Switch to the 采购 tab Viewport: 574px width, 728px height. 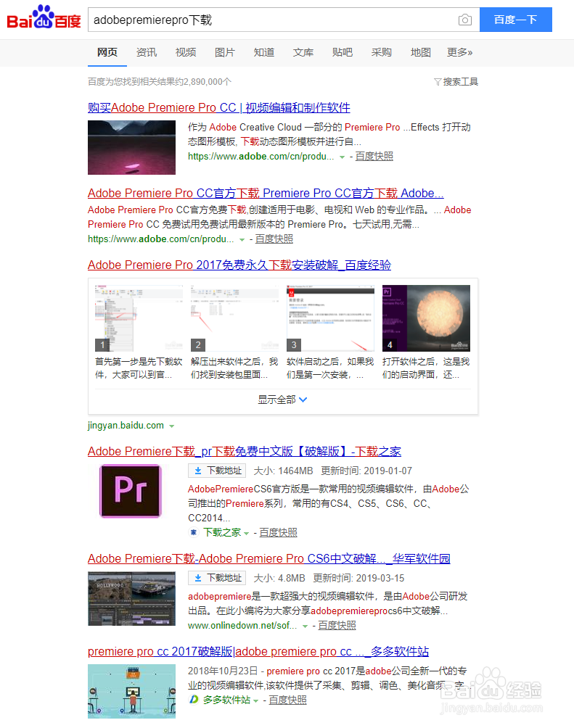click(382, 52)
